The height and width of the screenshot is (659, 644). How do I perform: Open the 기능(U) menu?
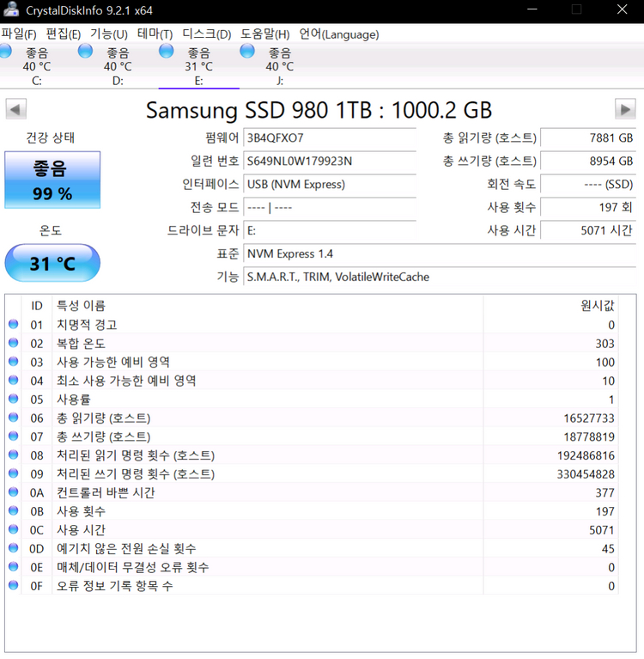point(109,34)
